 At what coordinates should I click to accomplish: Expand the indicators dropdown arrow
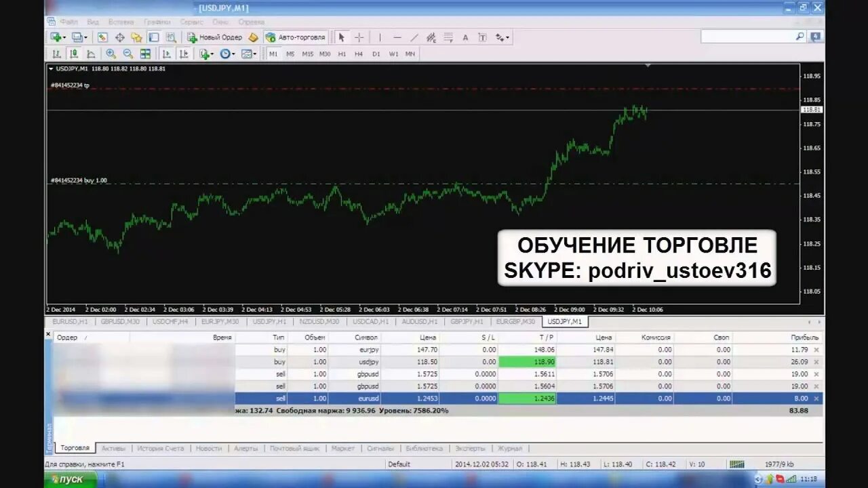tap(212, 54)
